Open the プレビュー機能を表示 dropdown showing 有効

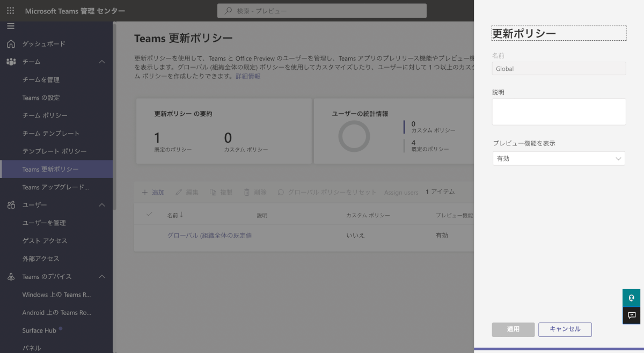[x=559, y=158]
